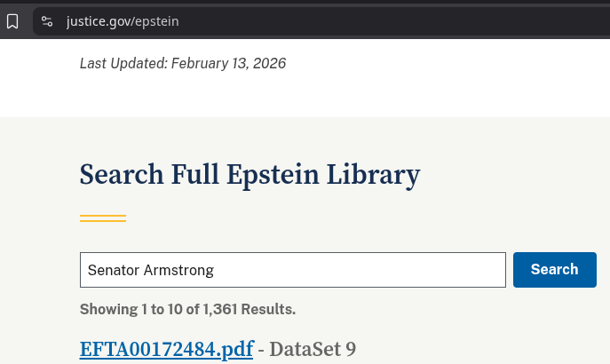The width and height of the screenshot is (610, 364).
Task: Click the /epstein path in the URL
Action: point(155,21)
